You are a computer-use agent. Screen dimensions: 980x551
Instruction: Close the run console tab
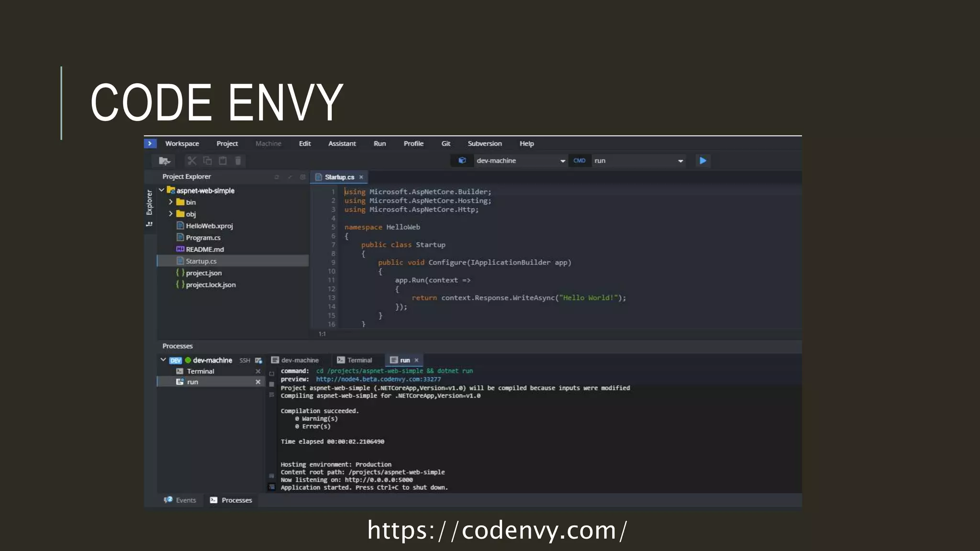416,360
